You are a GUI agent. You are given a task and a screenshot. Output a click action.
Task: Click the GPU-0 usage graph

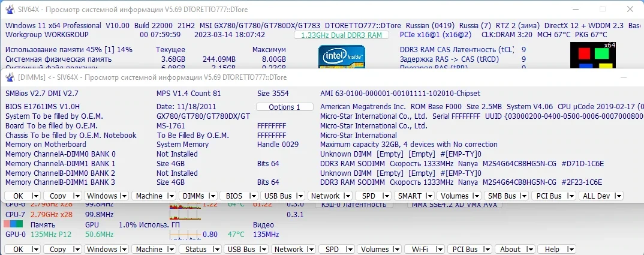[185, 235]
